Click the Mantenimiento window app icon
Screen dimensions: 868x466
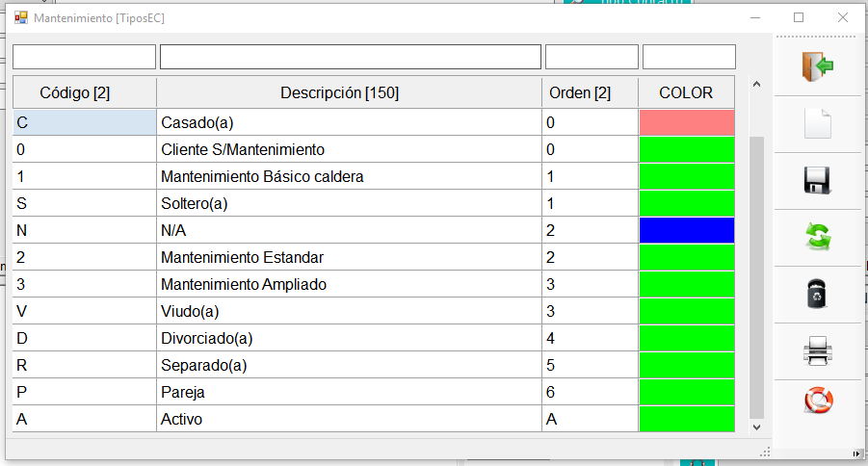tap(21, 17)
